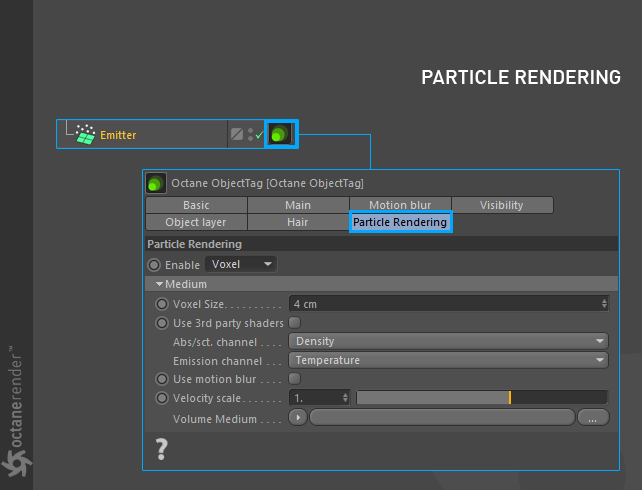Click the Voxel Size stepper arrows
The height and width of the screenshot is (490, 642).
pyautogui.click(x=604, y=304)
